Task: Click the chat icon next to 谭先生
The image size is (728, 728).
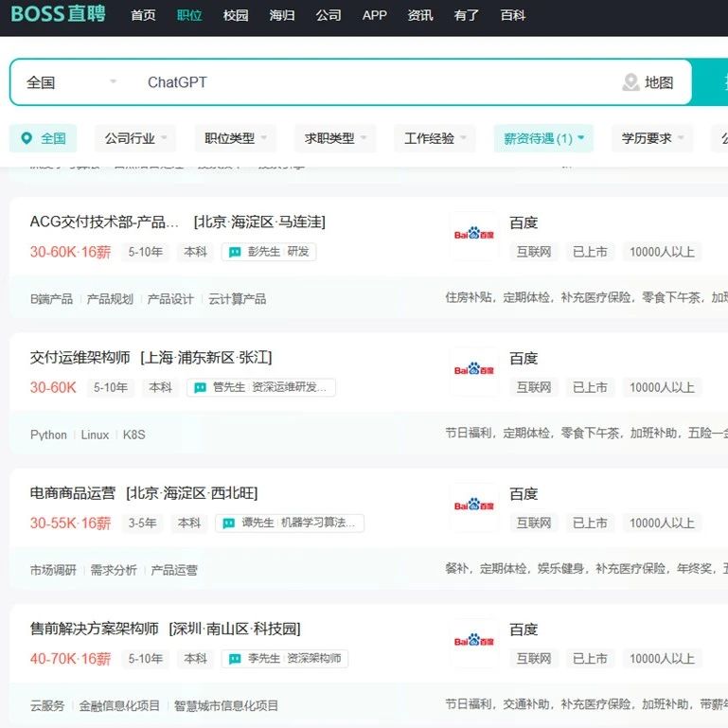Action: click(228, 524)
